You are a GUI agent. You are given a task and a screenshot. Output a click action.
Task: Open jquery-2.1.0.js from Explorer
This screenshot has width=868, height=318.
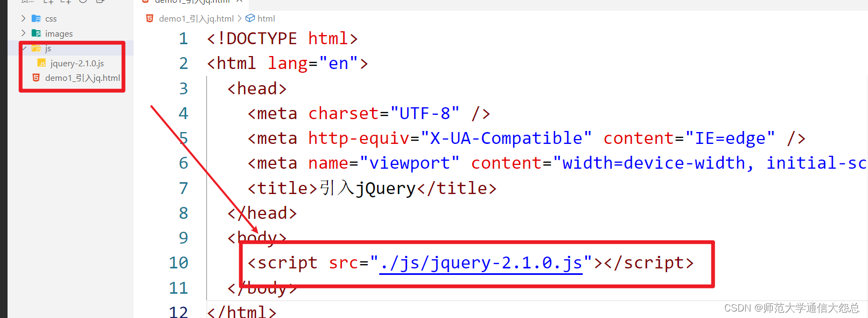tap(77, 63)
